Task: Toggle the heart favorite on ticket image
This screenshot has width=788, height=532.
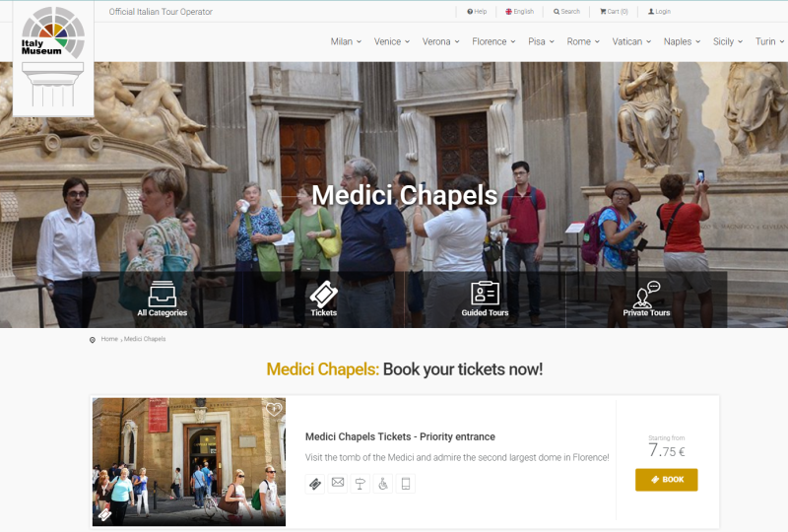Action: coord(274,409)
